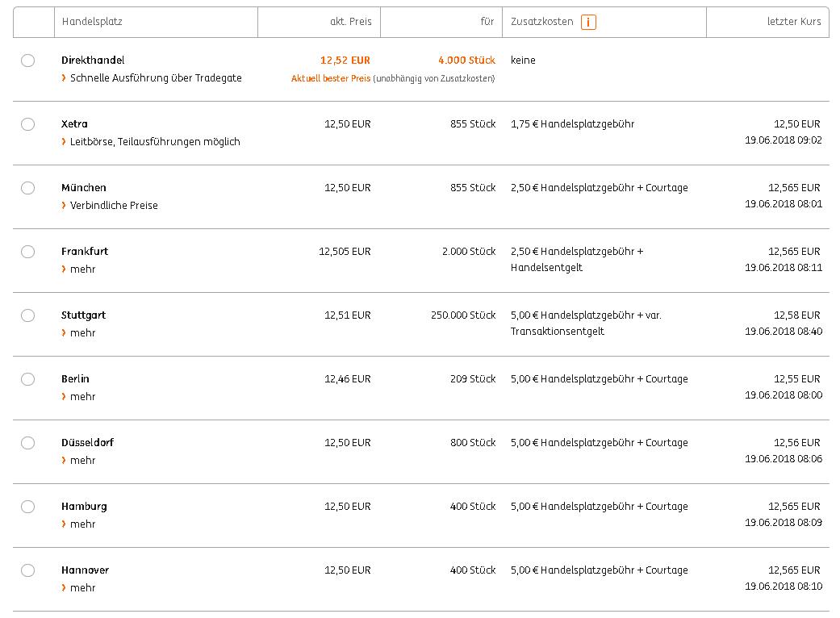Choose Düsseldorf radio button
Screen dimensions: 840x618
(x=28, y=443)
